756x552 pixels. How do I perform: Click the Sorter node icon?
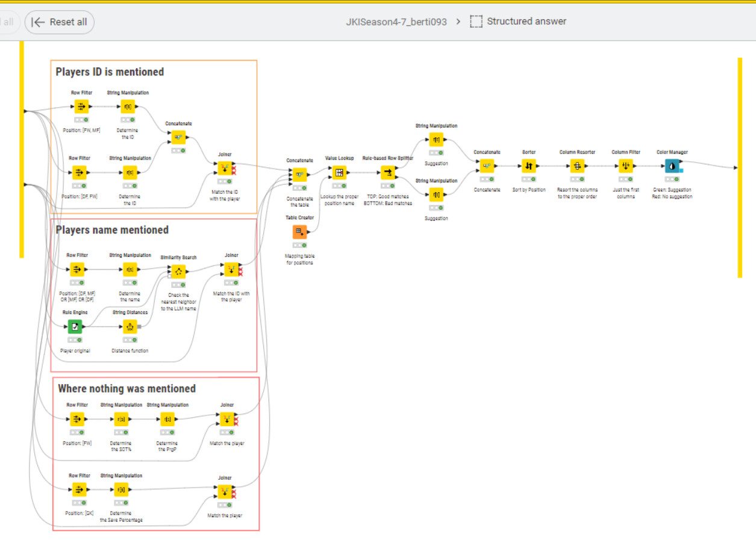(x=528, y=166)
